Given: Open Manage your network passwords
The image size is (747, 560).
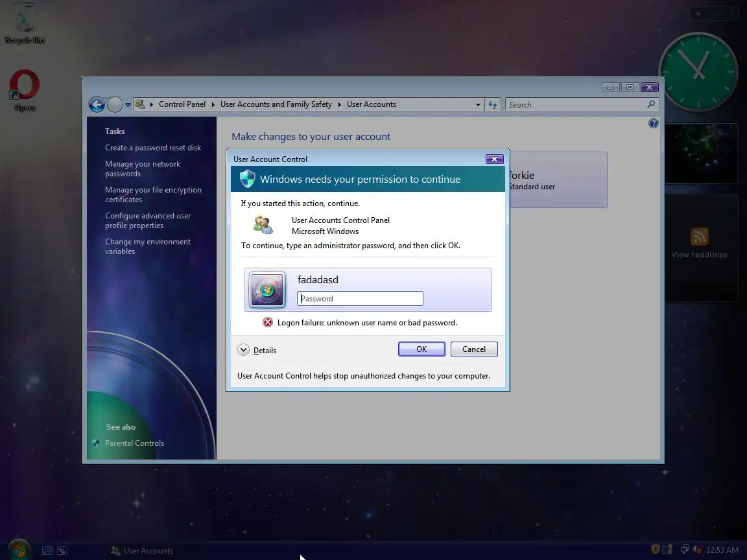Looking at the screenshot, I should pyautogui.click(x=143, y=169).
